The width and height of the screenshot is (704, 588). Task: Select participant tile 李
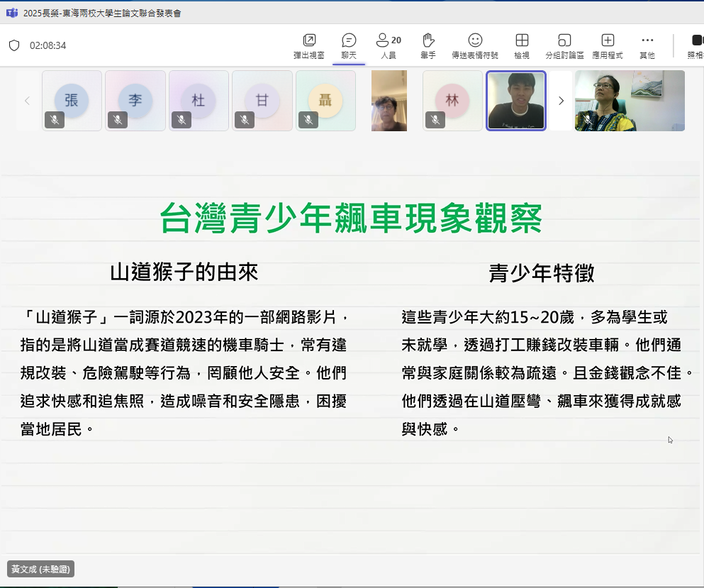(x=135, y=101)
